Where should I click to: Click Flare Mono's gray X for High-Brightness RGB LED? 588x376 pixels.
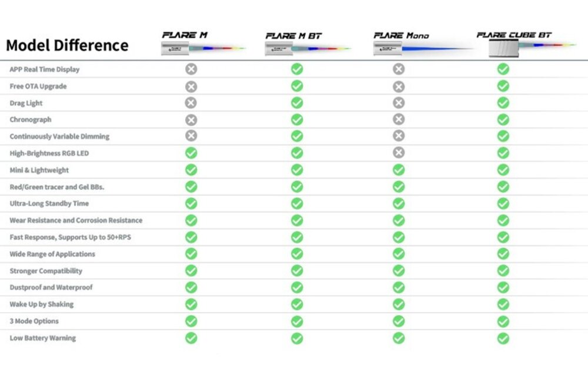coord(399,153)
